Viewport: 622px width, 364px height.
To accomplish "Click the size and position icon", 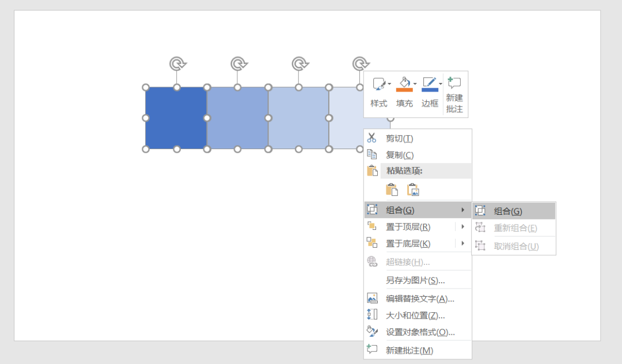I will coord(372,314).
